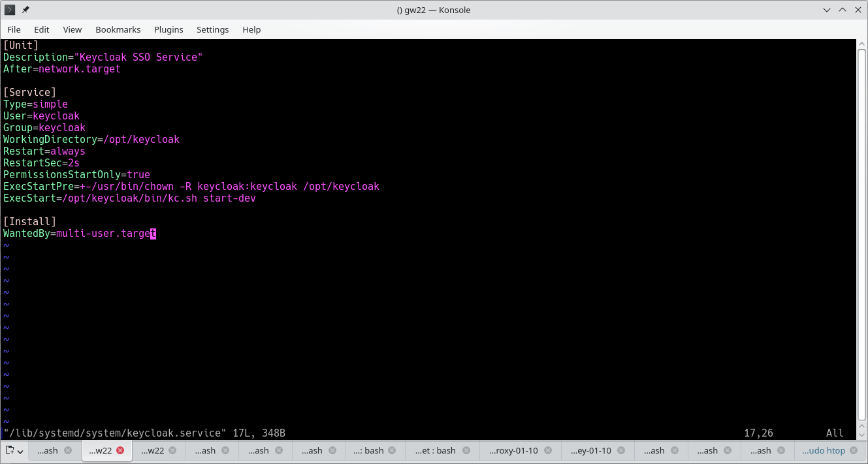The width and height of the screenshot is (868, 464).
Task: Open the Bookmarks menu
Action: click(118, 29)
